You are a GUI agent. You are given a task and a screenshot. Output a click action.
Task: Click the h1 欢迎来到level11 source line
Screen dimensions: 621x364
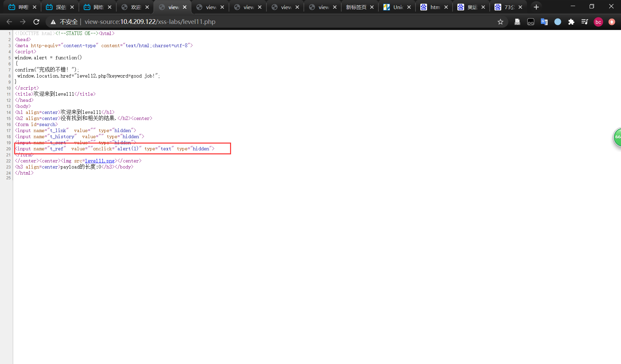[65, 112]
